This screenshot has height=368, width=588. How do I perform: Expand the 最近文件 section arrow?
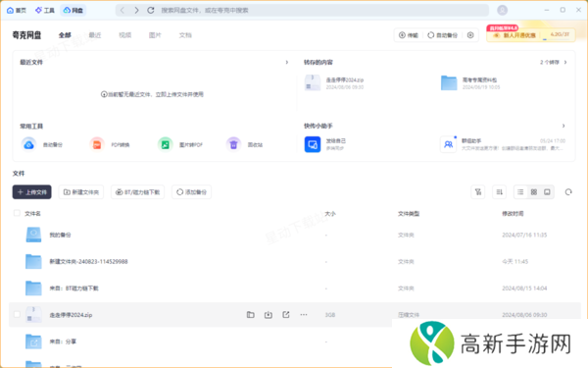pos(287,62)
